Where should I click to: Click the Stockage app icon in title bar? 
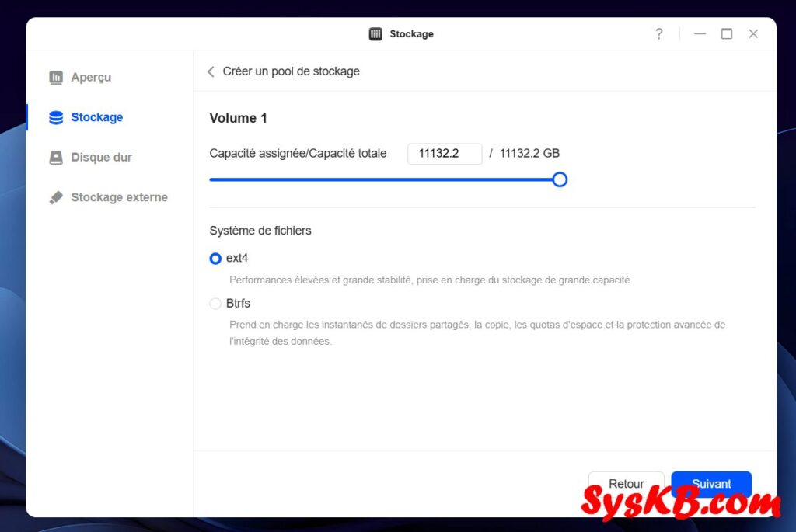point(375,34)
